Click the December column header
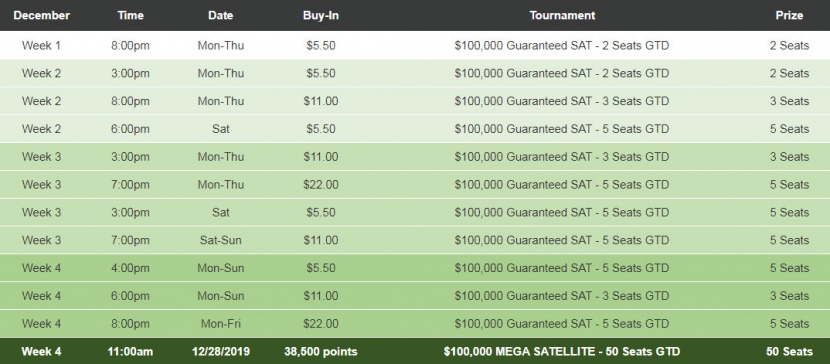The height and width of the screenshot is (364, 830). (41, 15)
